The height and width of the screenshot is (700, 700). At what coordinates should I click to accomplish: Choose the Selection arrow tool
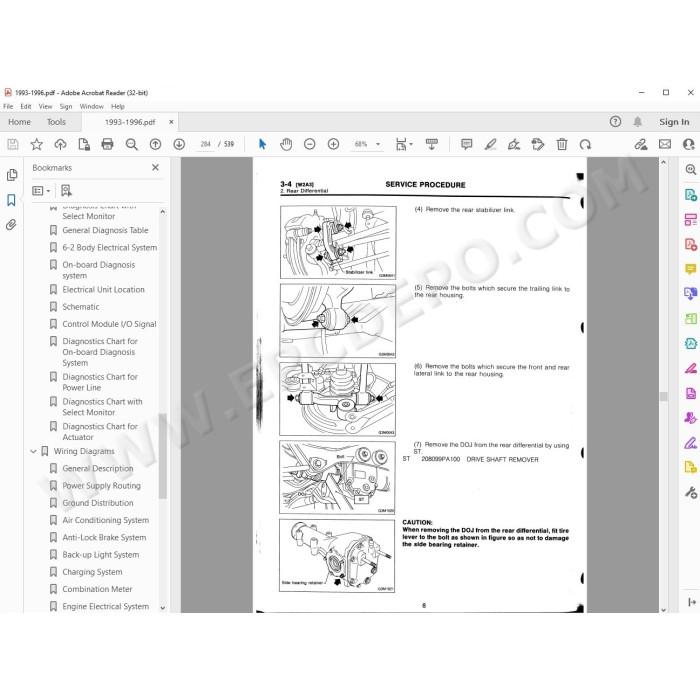(262, 144)
